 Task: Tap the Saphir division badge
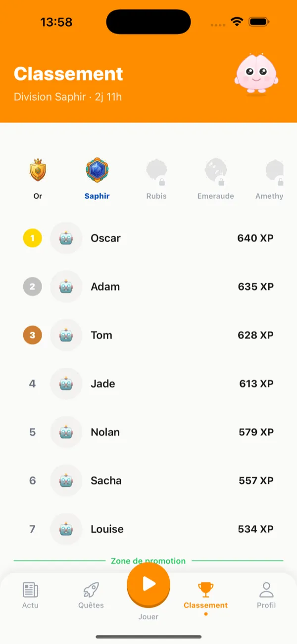click(97, 171)
